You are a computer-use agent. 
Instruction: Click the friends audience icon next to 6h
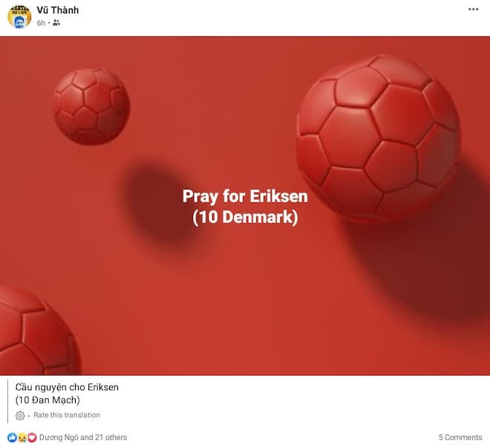click(x=56, y=22)
